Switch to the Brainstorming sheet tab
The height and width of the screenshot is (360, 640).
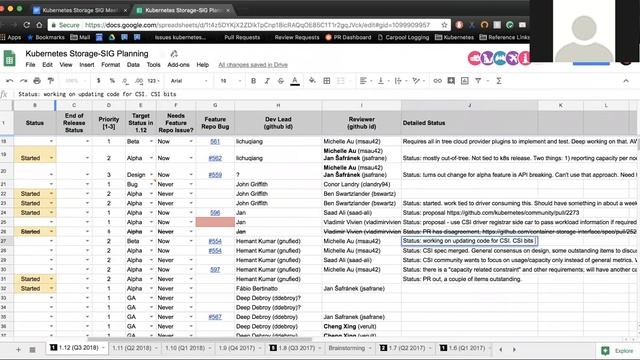coord(347,348)
